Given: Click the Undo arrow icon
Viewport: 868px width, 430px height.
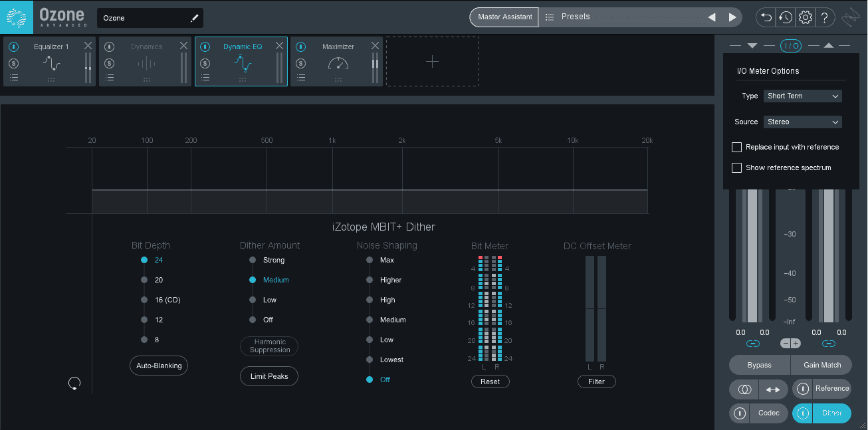Looking at the screenshot, I should [x=766, y=17].
